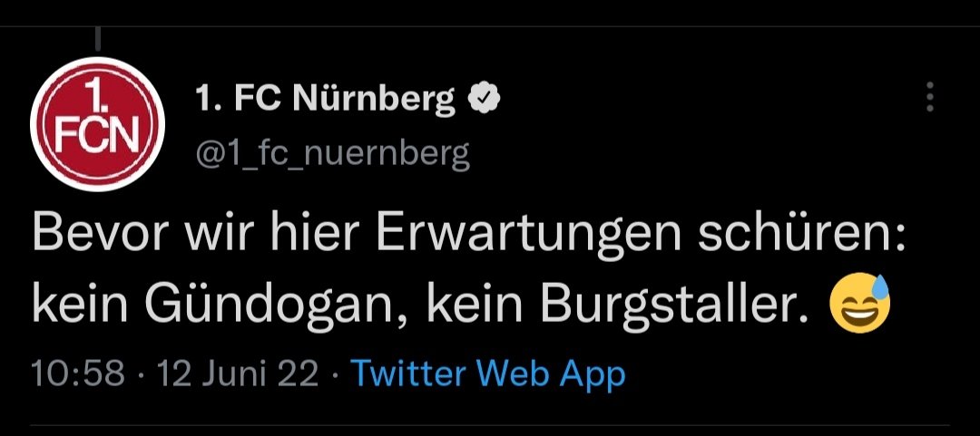980x436 pixels.
Task: Open the 1. FCN round profile avatar
Action: pyautogui.click(x=97, y=123)
